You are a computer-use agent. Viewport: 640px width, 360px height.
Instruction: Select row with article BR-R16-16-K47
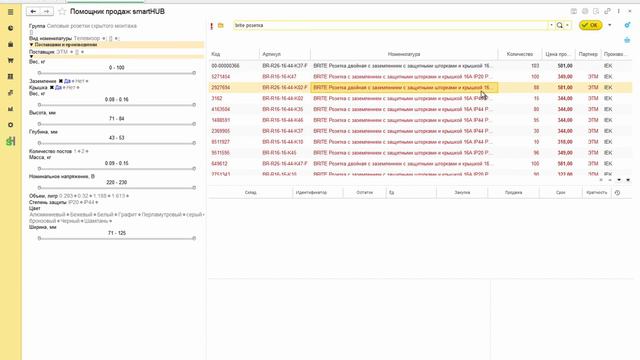[420, 77]
